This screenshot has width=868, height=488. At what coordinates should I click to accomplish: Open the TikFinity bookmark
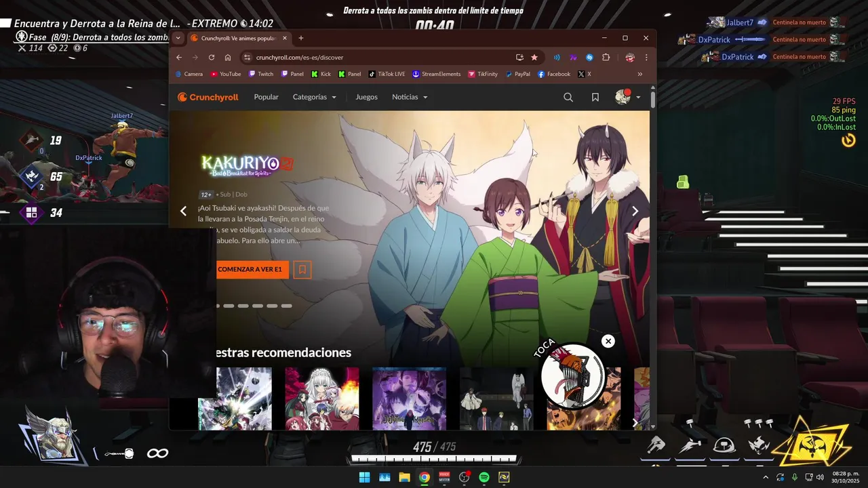[x=483, y=74]
